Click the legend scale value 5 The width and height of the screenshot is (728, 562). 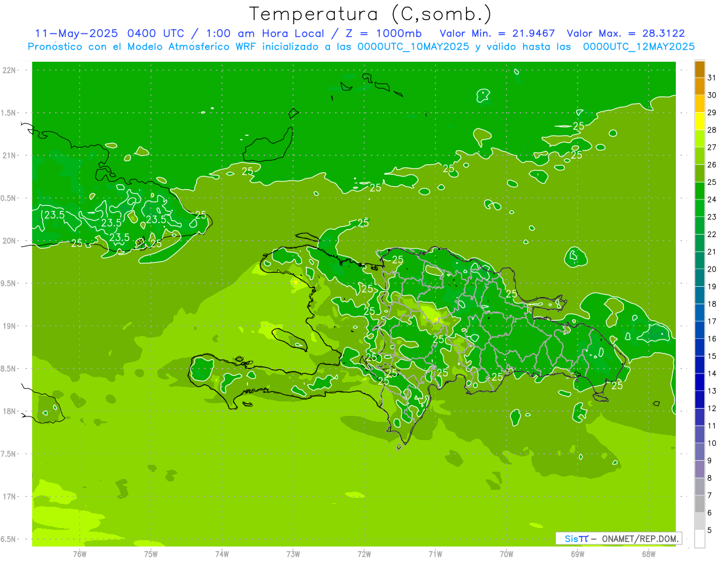pos(710,530)
